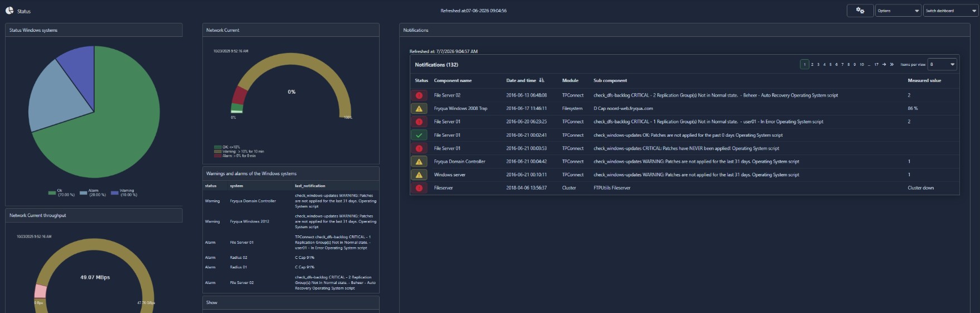Open the Switch dashboard dropdown
980x313 pixels.
tap(950, 11)
